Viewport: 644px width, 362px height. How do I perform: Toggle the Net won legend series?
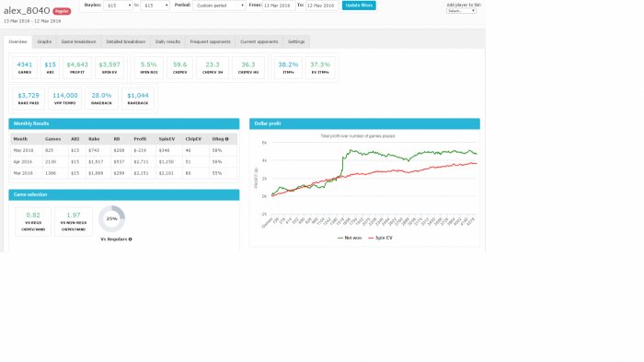(350, 238)
